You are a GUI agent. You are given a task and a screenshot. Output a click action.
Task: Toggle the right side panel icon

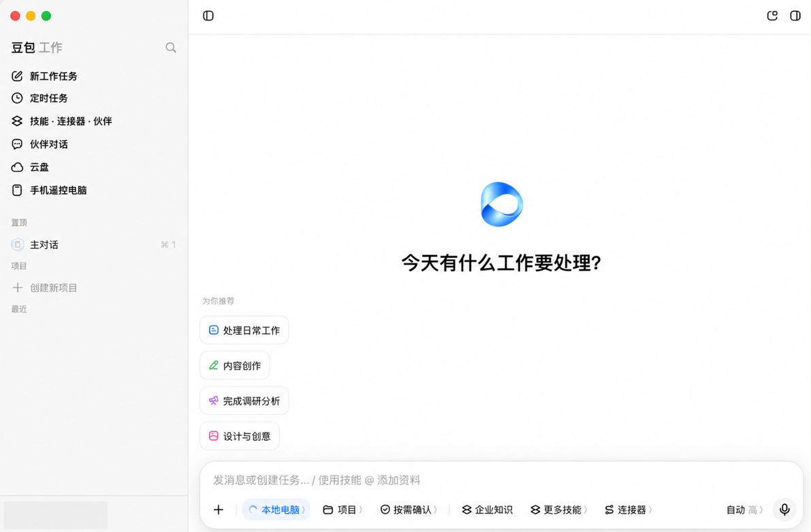point(795,16)
